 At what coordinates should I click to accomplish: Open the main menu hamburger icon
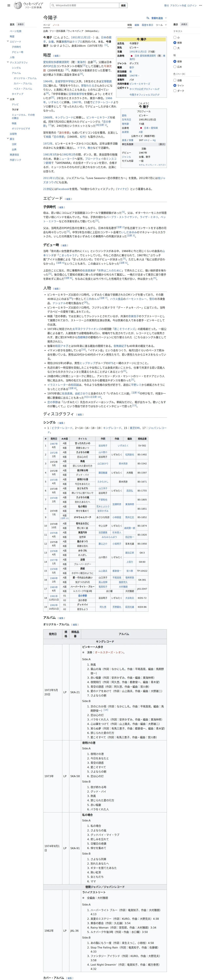pos(9,6)
